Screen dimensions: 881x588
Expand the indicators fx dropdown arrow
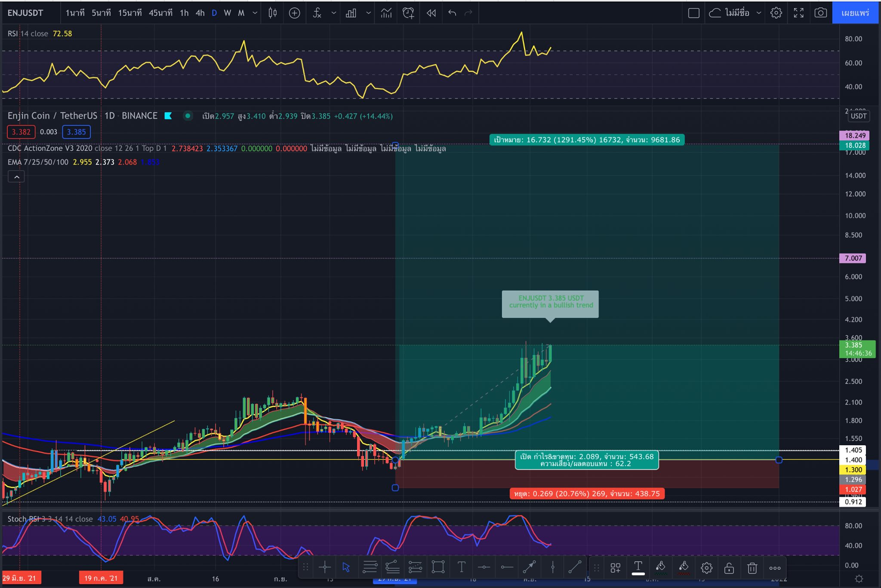[333, 13]
